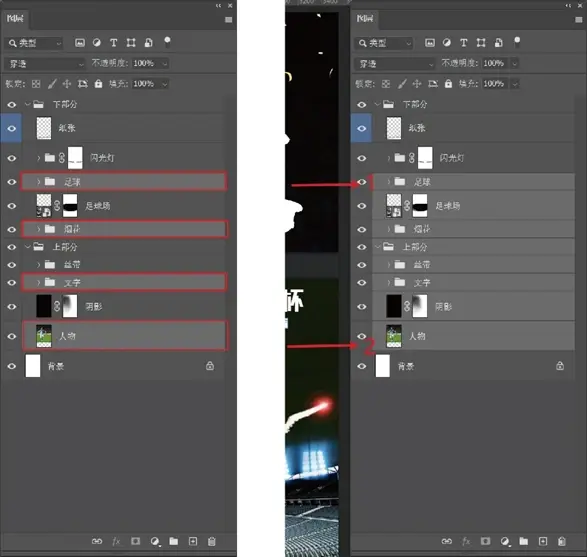Click smart object filter icon in left panel
587x557 pixels.
[149, 43]
